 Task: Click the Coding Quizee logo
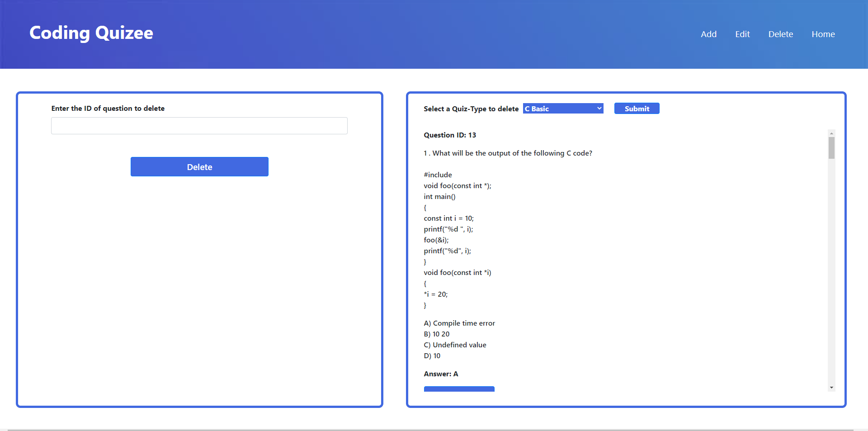[91, 33]
